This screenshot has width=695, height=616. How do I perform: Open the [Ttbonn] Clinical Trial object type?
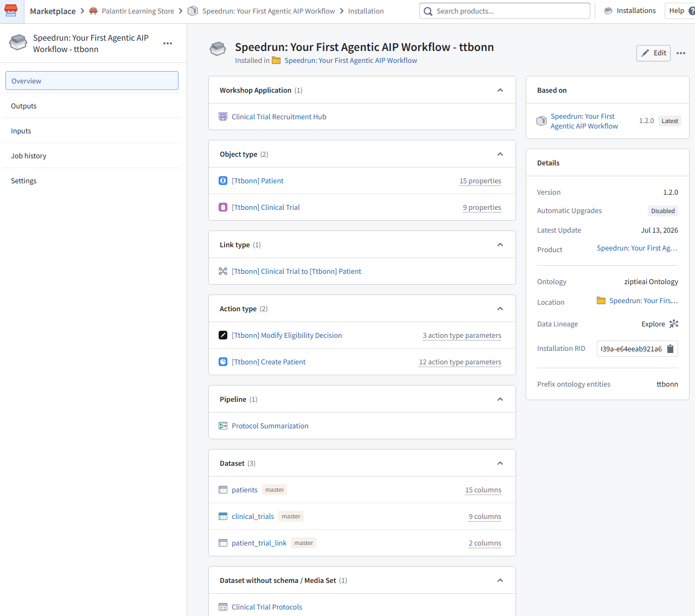click(x=265, y=207)
